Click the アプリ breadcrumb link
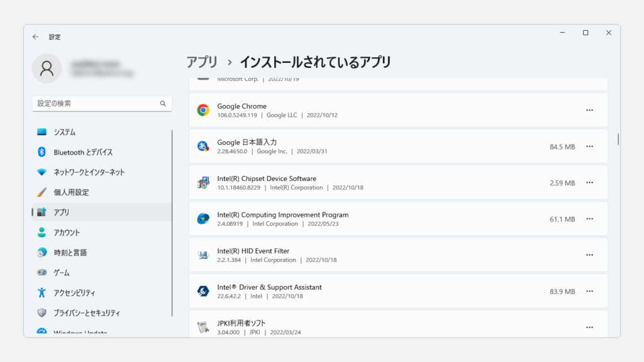This screenshot has height=362, width=644. [x=202, y=62]
